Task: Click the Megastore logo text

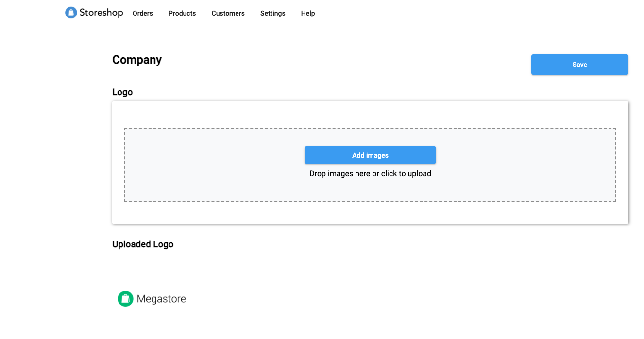Action: (161, 299)
